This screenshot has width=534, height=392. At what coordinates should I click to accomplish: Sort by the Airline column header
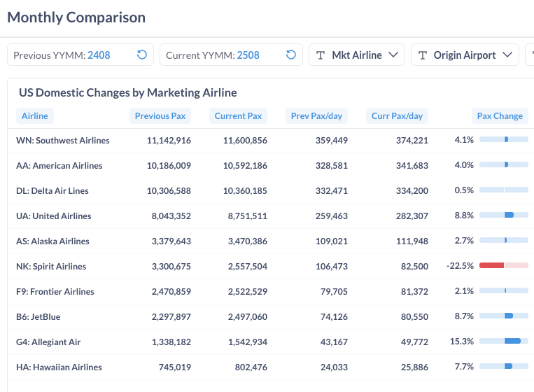35,115
